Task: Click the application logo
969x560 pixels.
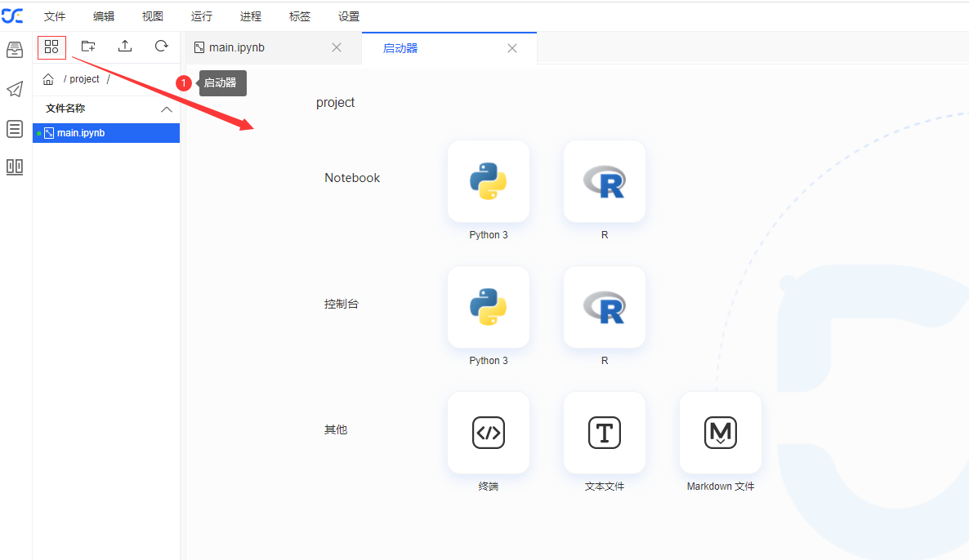Action: [12, 16]
